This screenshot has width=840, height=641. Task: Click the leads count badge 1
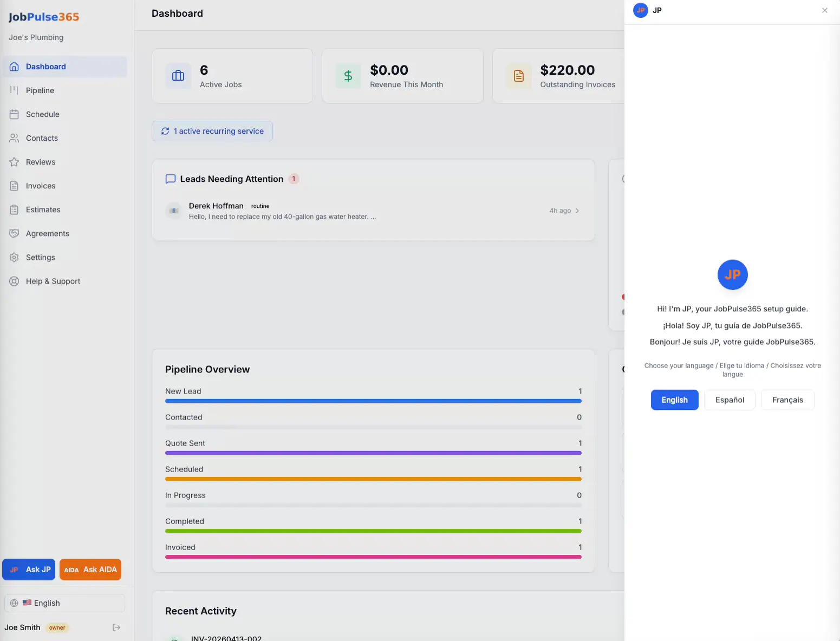point(294,179)
